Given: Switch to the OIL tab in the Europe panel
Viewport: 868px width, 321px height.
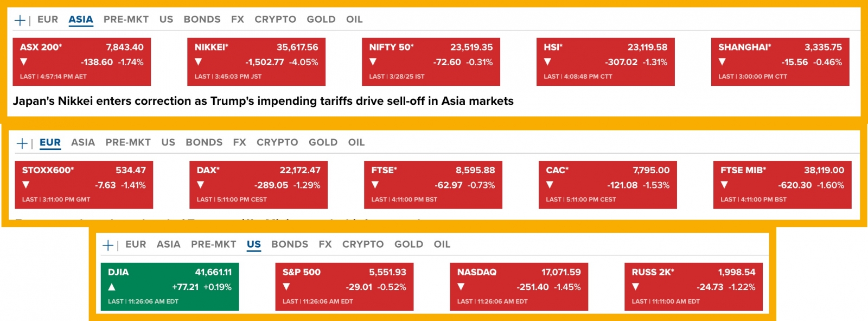Looking at the screenshot, I should click(356, 142).
